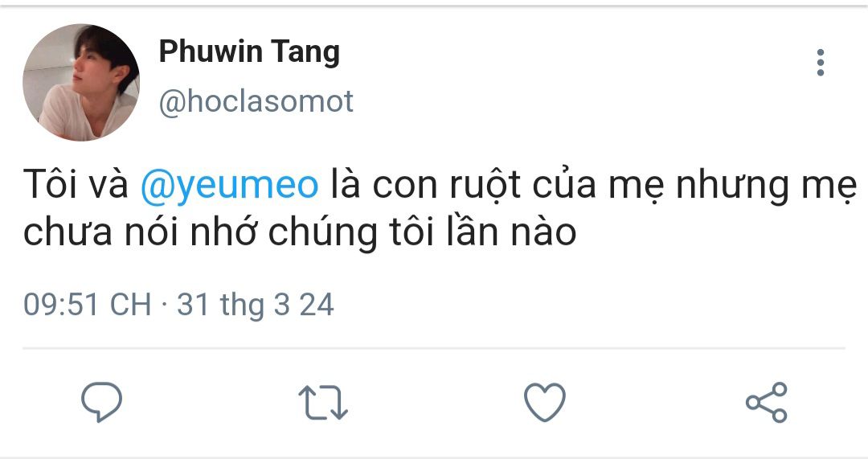Open sharing options with the connected-dots icon

point(766,403)
